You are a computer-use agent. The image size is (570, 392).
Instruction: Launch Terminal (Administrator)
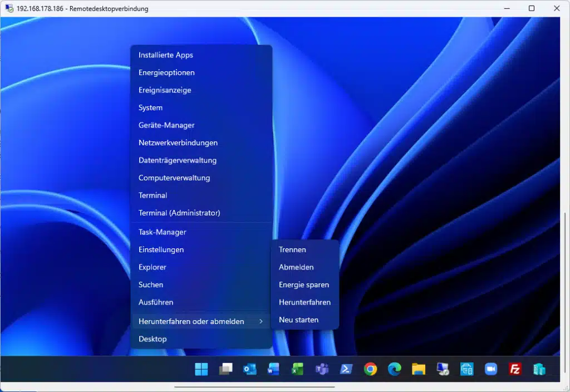point(201,213)
